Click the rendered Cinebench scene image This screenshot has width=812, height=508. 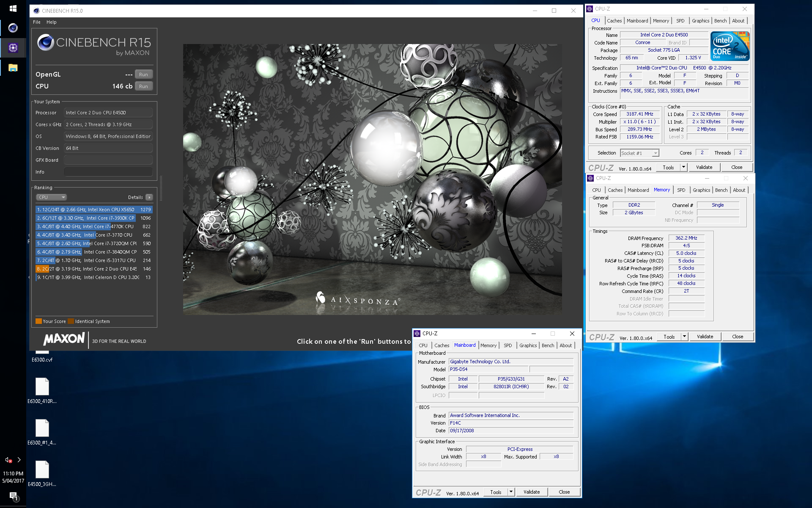click(372, 179)
